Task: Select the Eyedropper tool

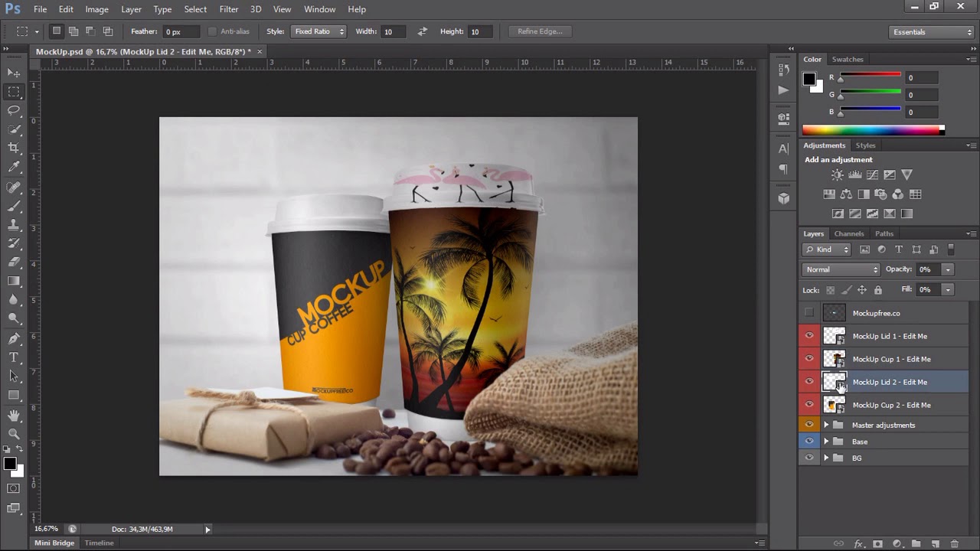Action: click(14, 167)
